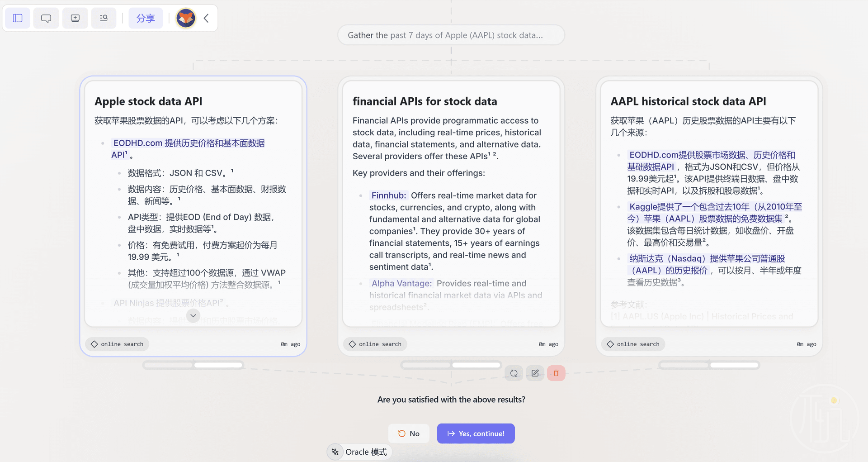Click the add new canvas icon

click(75, 18)
